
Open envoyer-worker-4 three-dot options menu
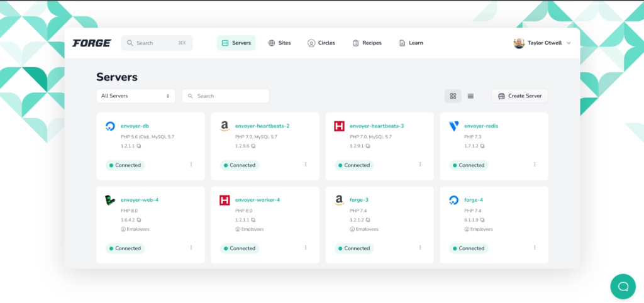(306, 248)
